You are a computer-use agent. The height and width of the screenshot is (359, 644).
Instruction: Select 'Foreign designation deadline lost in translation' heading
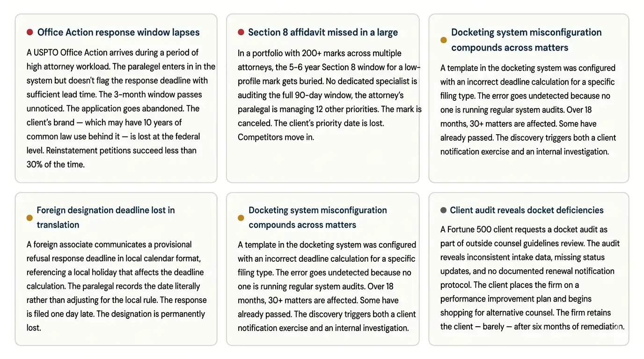pyautogui.click(x=106, y=217)
